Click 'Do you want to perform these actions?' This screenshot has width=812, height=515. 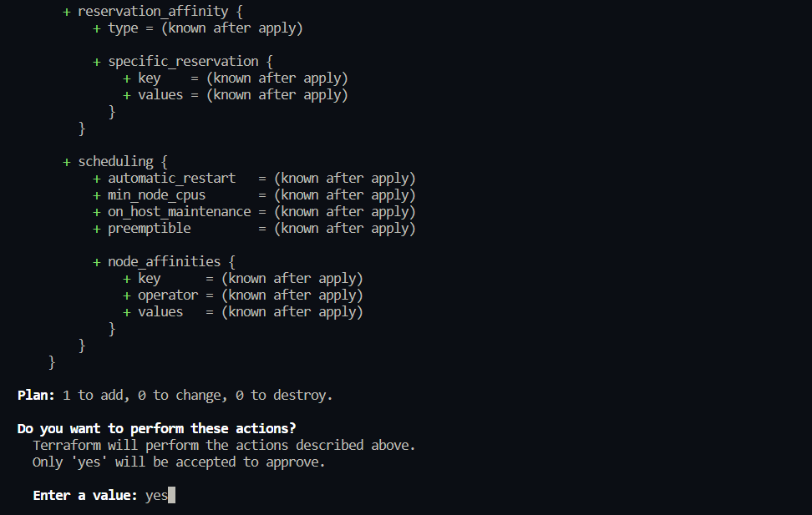(x=156, y=428)
